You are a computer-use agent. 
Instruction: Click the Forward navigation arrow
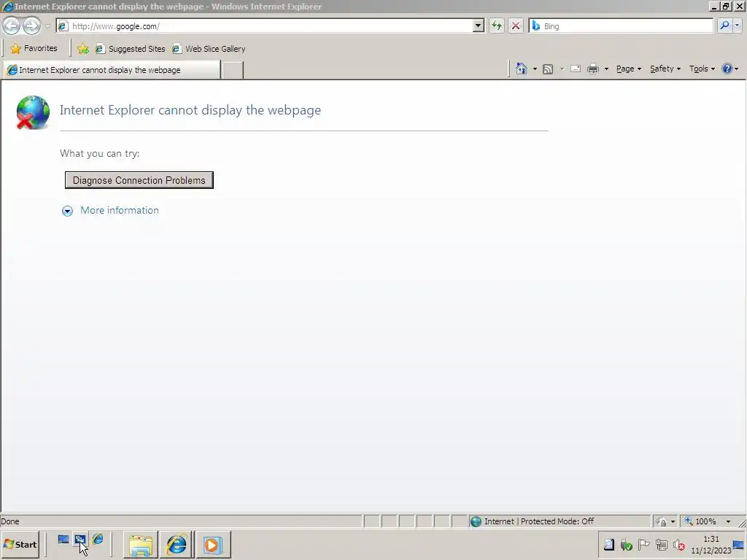pyautogui.click(x=31, y=26)
